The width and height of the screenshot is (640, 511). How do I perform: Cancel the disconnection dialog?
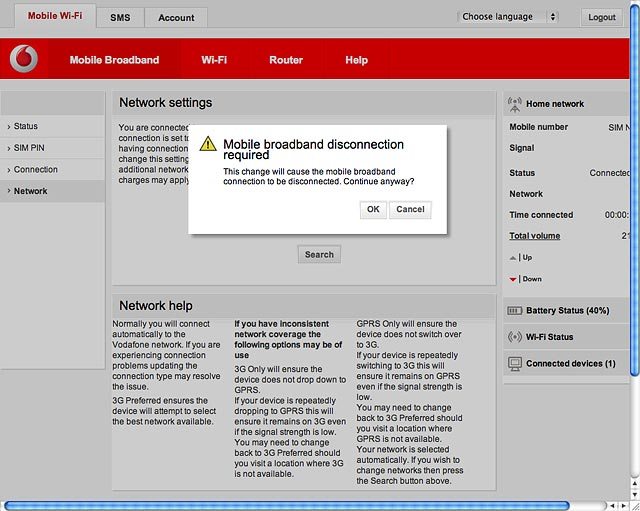(x=410, y=209)
